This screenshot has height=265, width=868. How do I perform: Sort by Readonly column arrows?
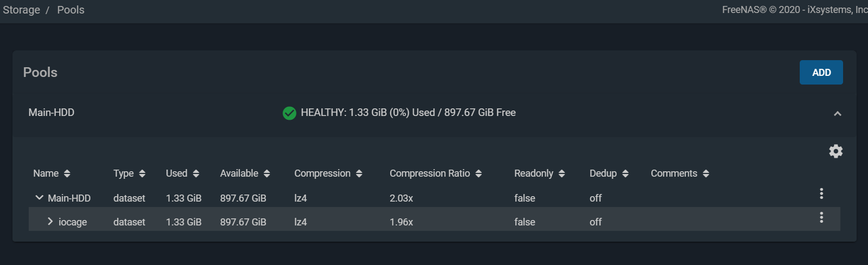pos(562,173)
